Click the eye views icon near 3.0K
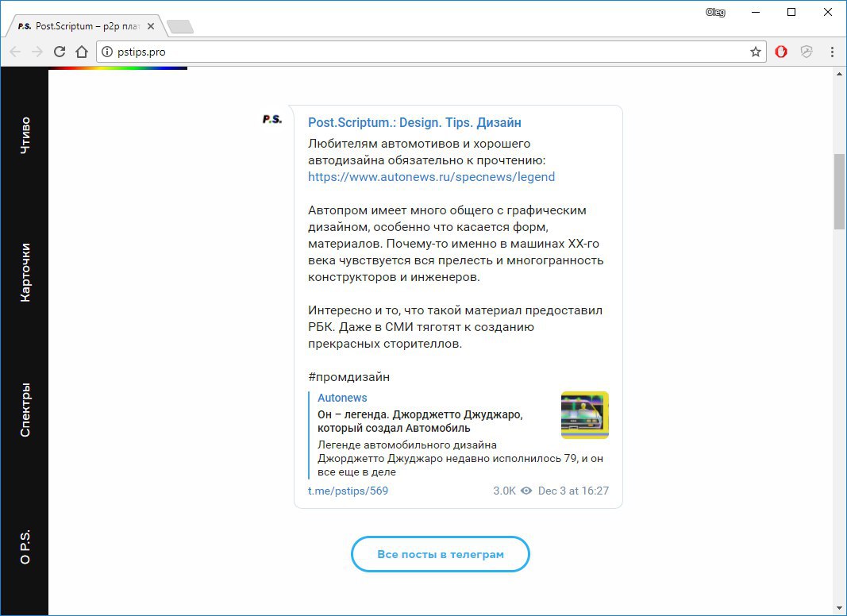Viewport: 847px width, 616px height. (x=526, y=491)
